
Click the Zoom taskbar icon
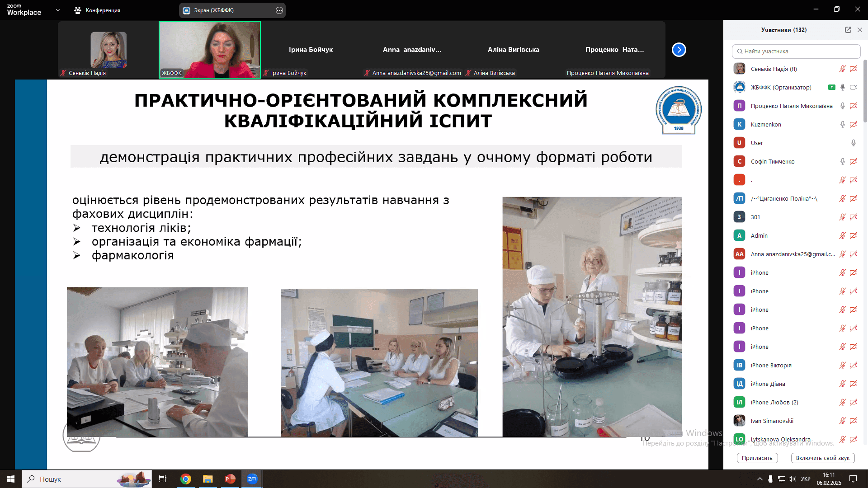(252, 479)
